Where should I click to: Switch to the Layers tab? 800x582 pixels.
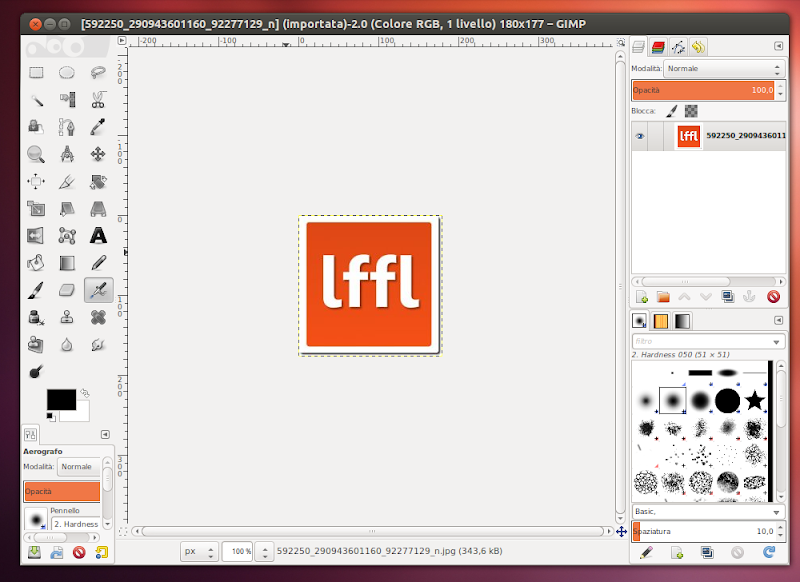(x=638, y=47)
